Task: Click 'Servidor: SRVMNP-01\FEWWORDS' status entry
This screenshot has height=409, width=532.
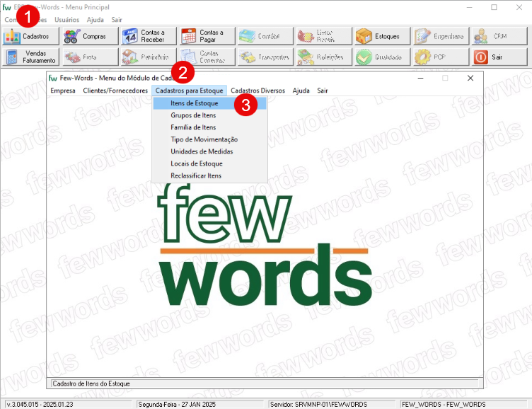Action: point(318,405)
